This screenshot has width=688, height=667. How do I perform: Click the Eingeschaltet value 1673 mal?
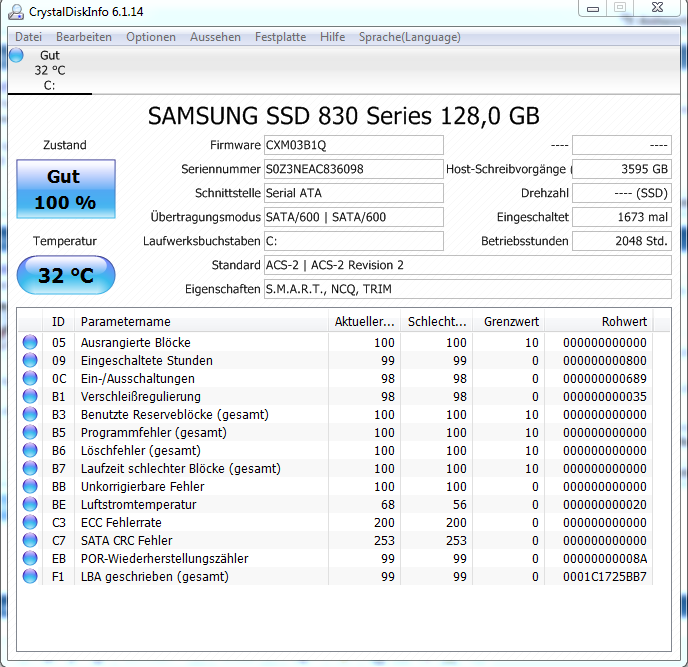point(622,217)
